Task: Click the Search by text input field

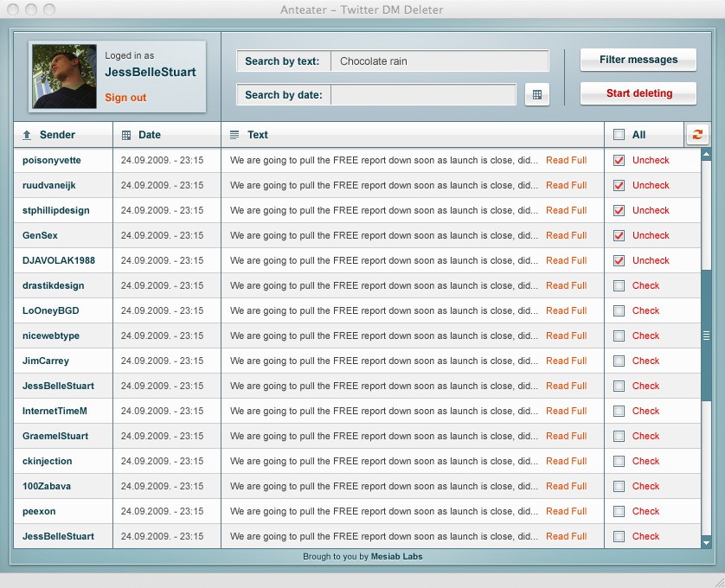Action: click(439, 61)
